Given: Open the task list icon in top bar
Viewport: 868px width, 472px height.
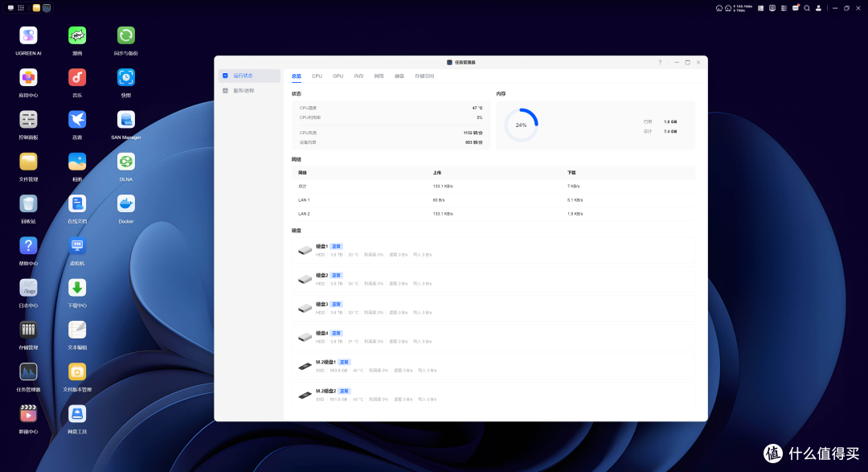Looking at the screenshot, I should tap(784, 8).
